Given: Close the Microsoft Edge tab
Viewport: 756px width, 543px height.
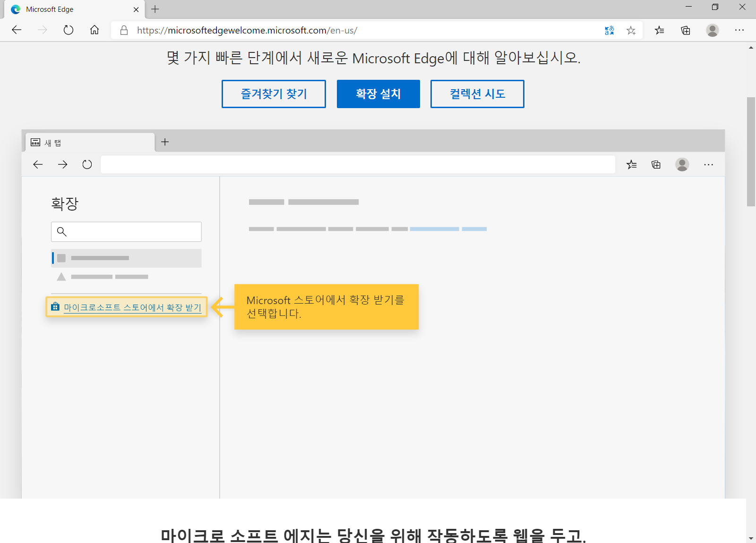Looking at the screenshot, I should [136, 9].
